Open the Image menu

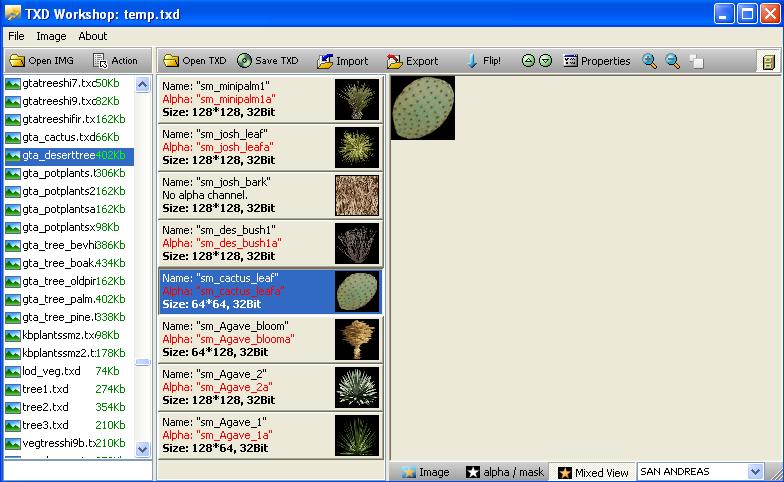[x=51, y=36]
